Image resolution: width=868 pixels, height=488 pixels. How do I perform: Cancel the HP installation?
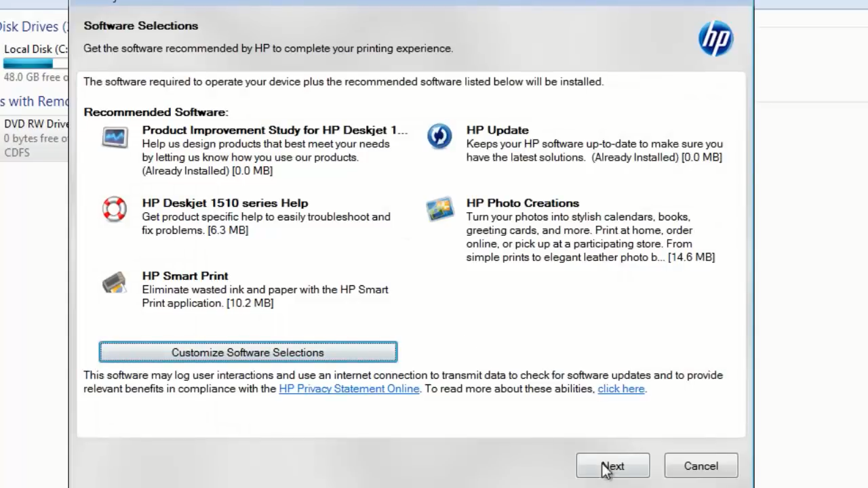click(x=701, y=466)
